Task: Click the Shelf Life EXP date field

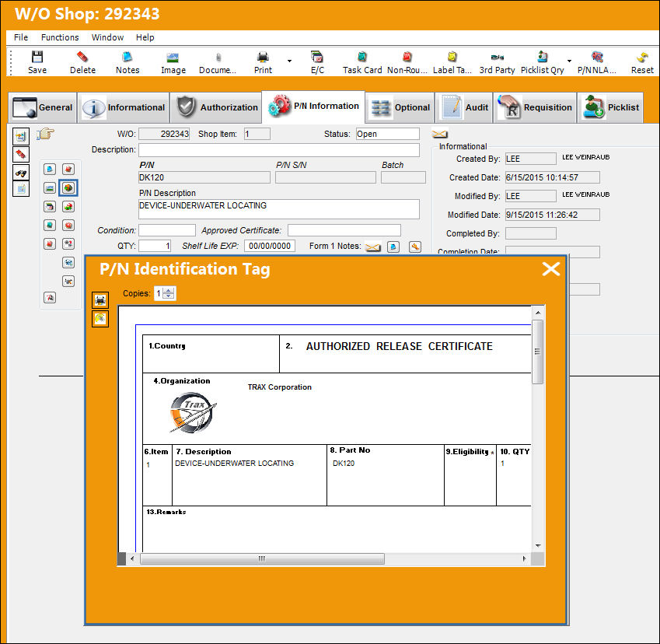Action: pos(270,246)
